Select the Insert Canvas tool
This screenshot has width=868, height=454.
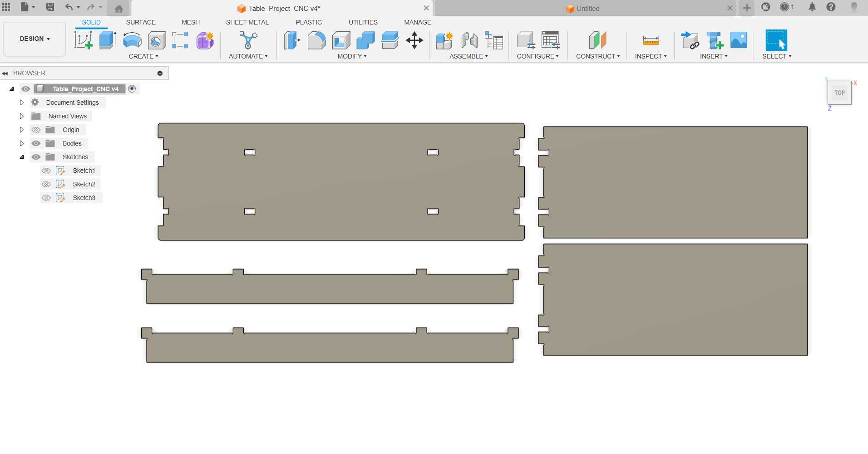[739, 40]
